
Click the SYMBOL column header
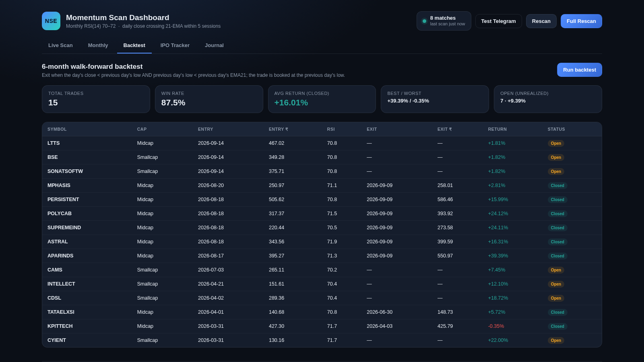pos(57,129)
